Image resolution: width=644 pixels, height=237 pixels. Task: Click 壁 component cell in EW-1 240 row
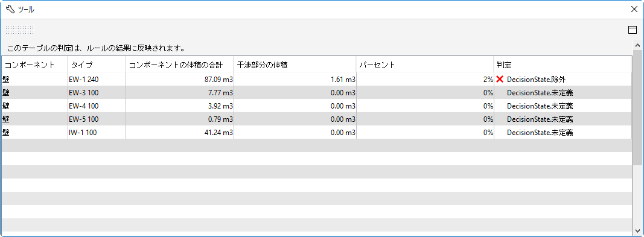click(x=34, y=80)
